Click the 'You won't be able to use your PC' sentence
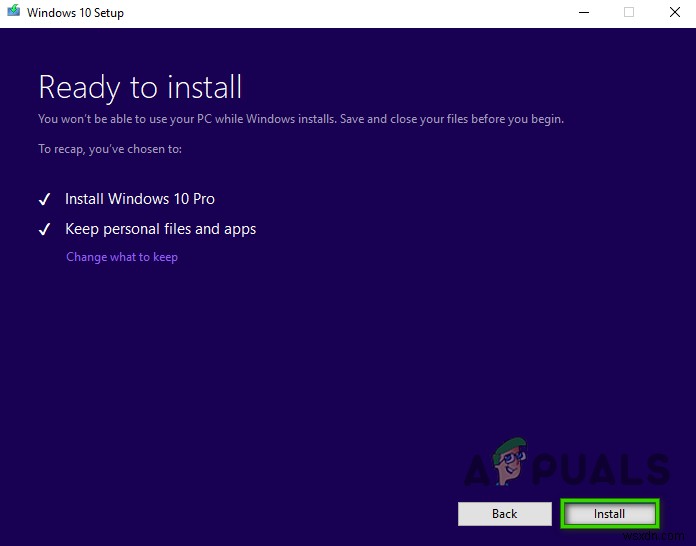Screen dimensions: 696x546 tap(301, 119)
